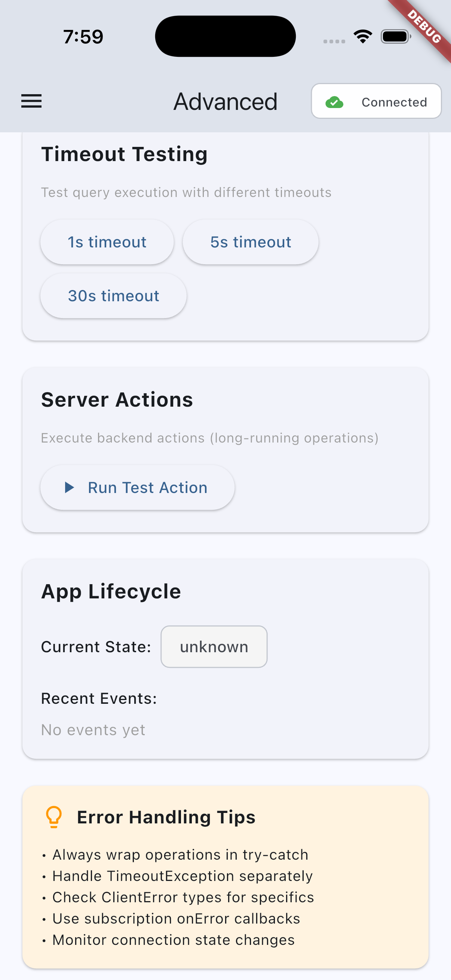Toggle the 1s timeout option
Image resolution: width=451 pixels, height=980 pixels.
pyautogui.click(x=107, y=241)
